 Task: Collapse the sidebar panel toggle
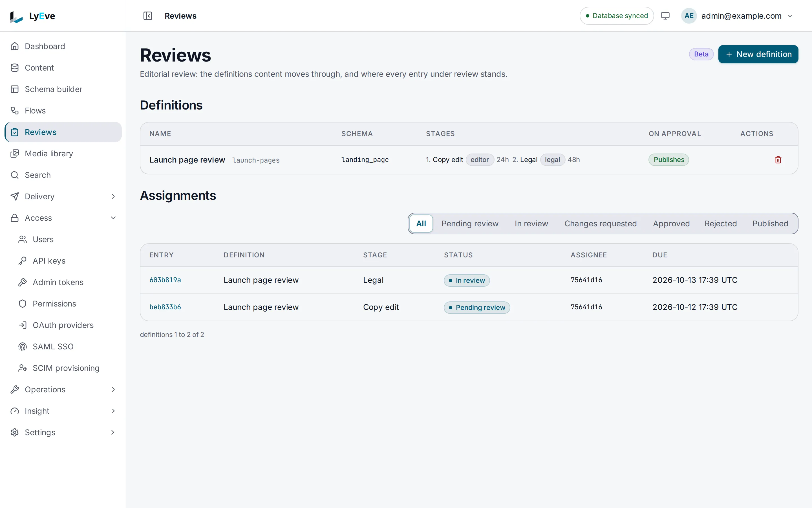pyautogui.click(x=148, y=16)
